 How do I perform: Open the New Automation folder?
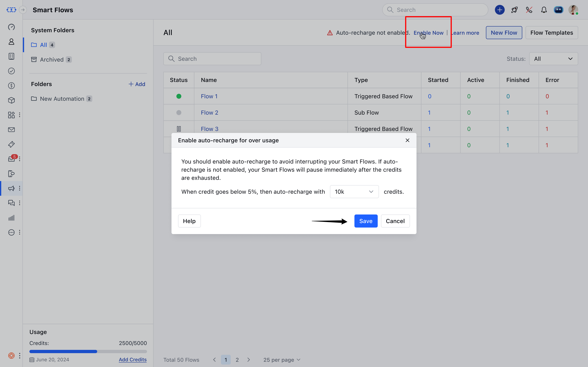pos(62,99)
